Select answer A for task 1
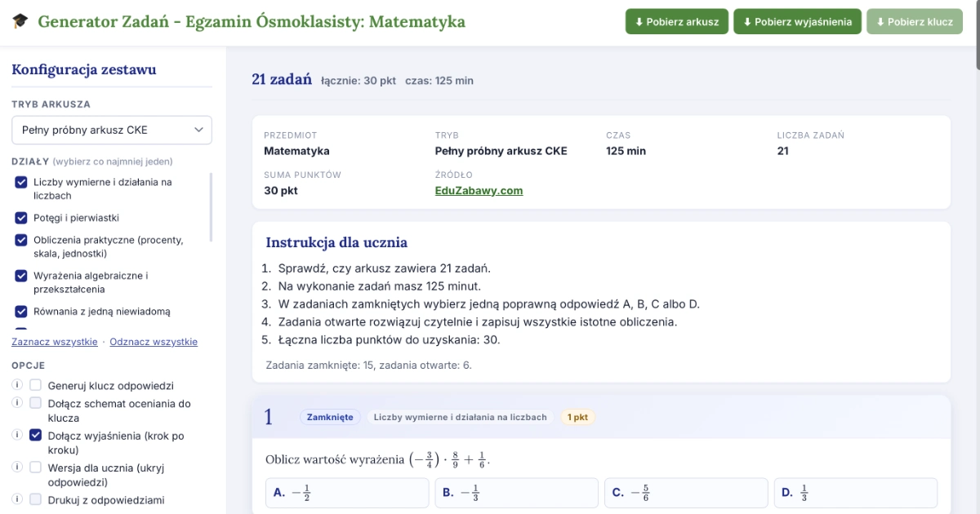 (x=346, y=492)
